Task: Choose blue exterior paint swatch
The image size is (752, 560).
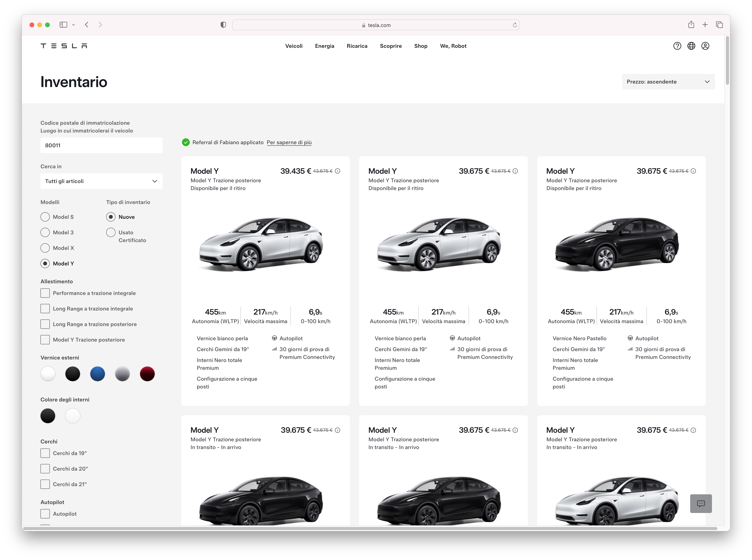Action: 98,374
